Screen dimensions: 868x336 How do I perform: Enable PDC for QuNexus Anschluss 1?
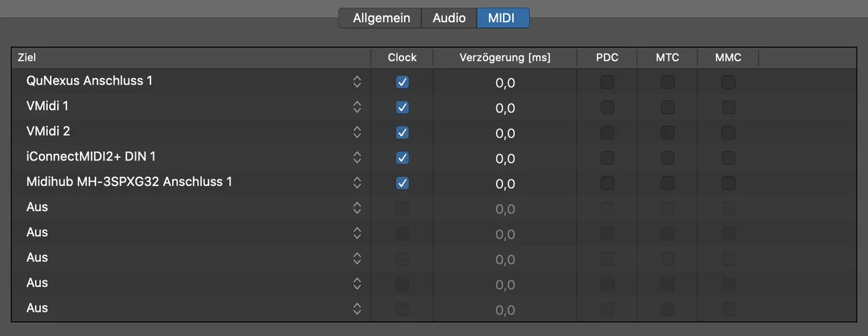[x=607, y=82]
